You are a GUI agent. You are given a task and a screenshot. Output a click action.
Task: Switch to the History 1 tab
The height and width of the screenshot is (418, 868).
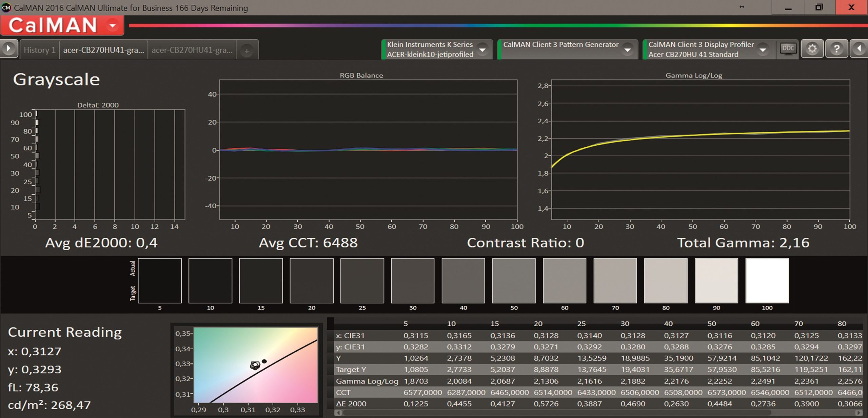pos(39,50)
